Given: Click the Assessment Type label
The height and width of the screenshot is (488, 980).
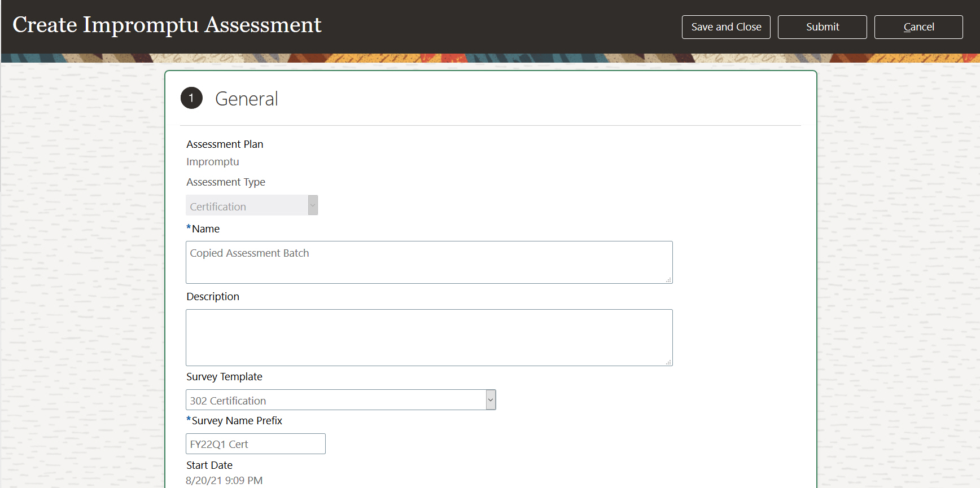Looking at the screenshot, I should (x=226, y=182).
